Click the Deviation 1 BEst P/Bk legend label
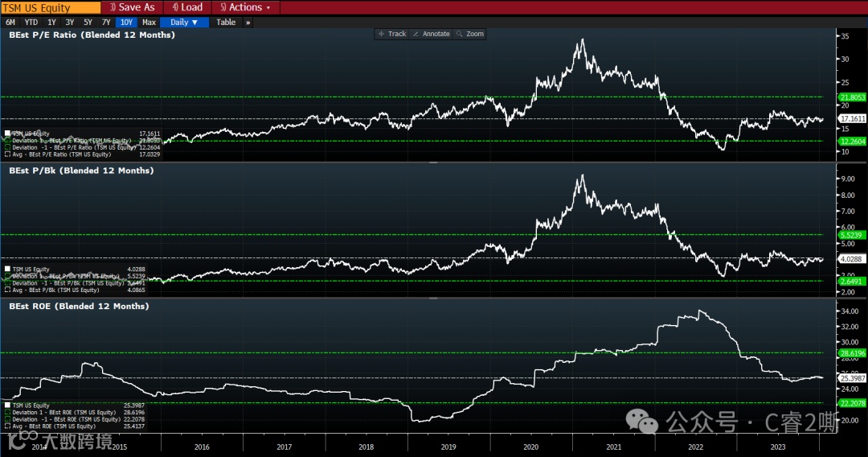 [x=66, y=276]
